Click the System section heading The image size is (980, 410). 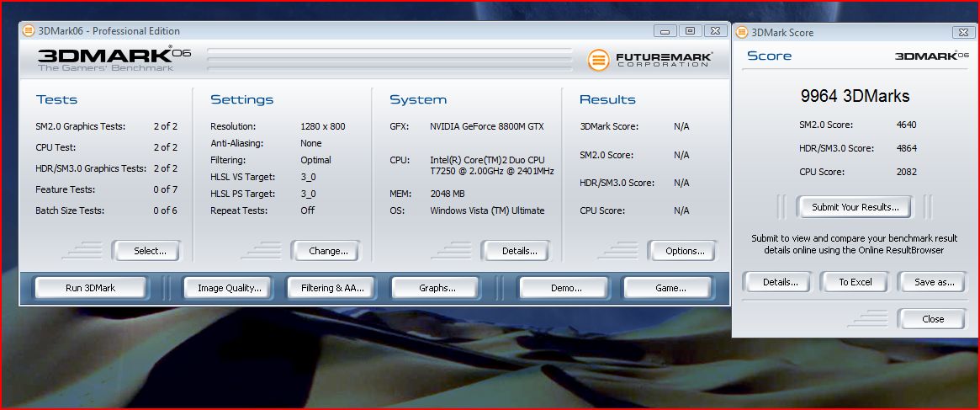click(418, 99)
